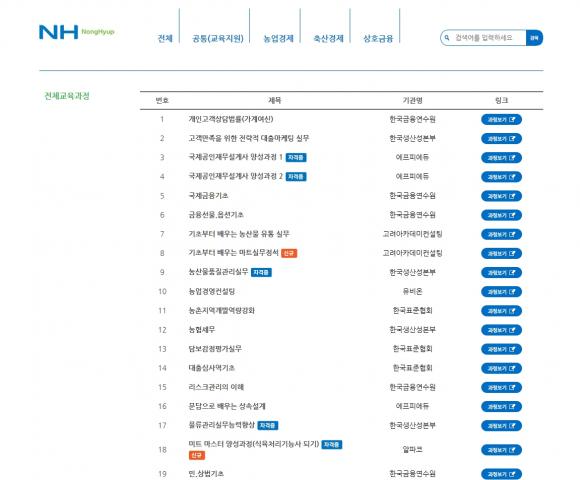Screen dimensions: 580x480
Task: Go to 상호금융 category tab
Action: click(x=378, y=38)
